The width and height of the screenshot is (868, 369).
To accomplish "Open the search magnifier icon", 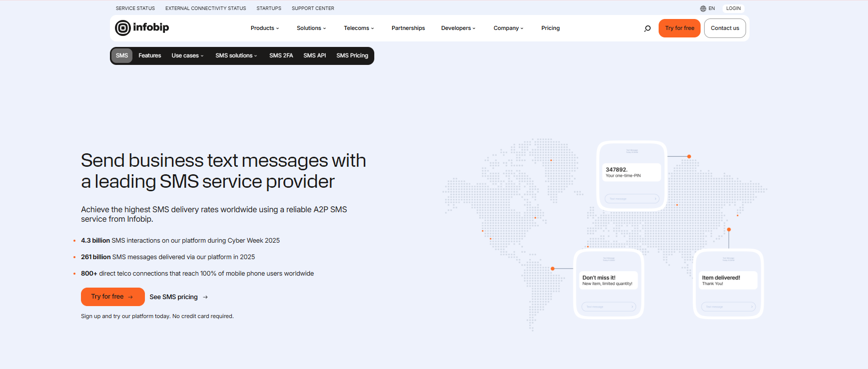I will [x=647, y=28].
